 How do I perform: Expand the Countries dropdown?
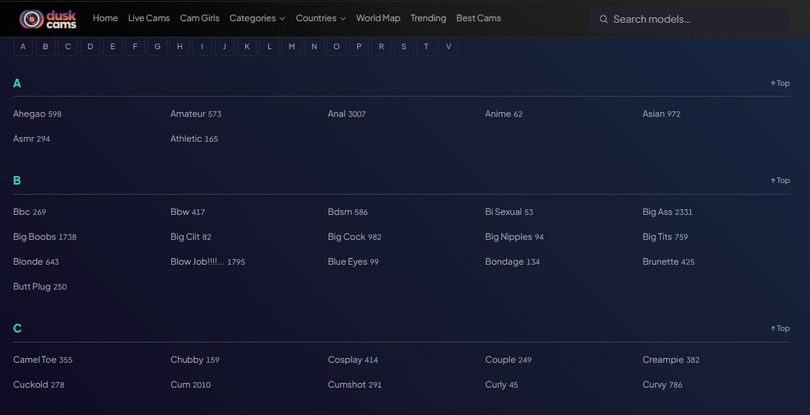coord(321,18)
